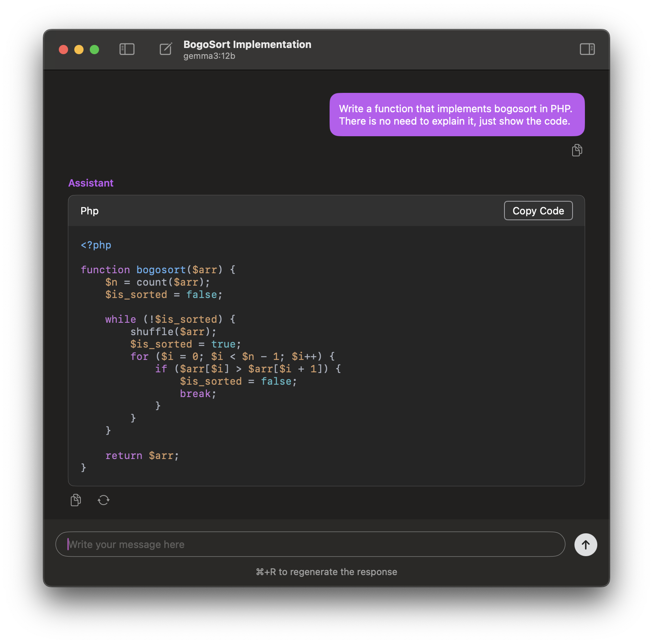
Task: Click the Assistant label
Action: click(91, 183)
